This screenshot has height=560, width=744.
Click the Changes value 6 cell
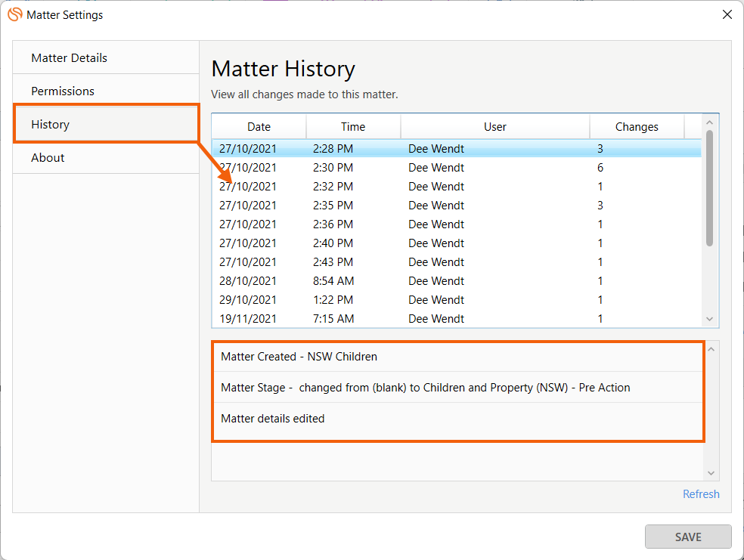coord(600,167)
